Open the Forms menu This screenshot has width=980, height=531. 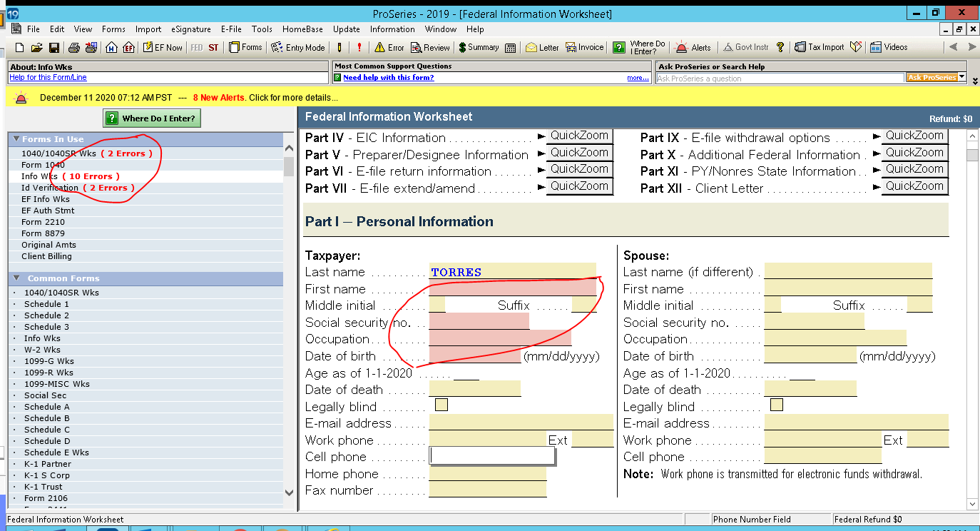point(113,29)
